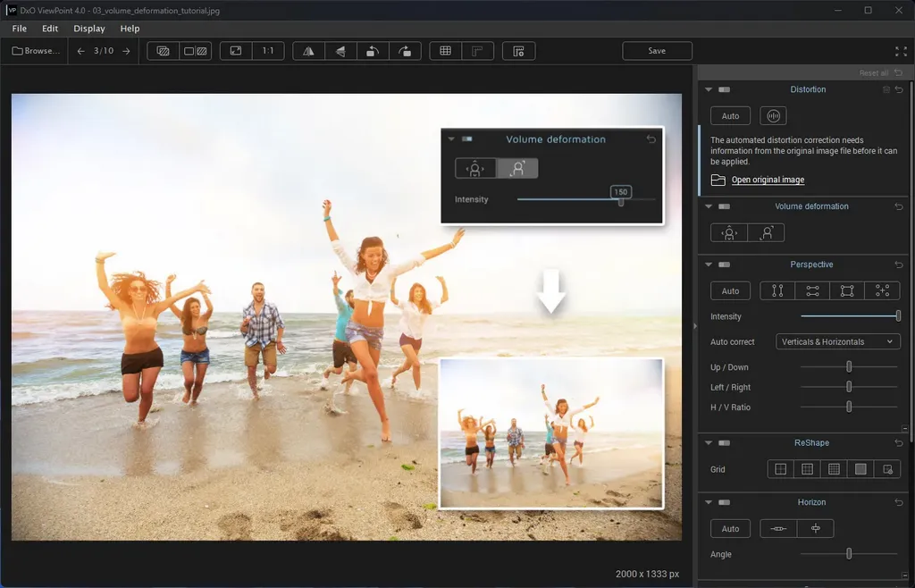Image resolution: width=915 pixels, height=588 pixels.
Task: Collapse the Volume deformation section
Action: tap(709, 206)
